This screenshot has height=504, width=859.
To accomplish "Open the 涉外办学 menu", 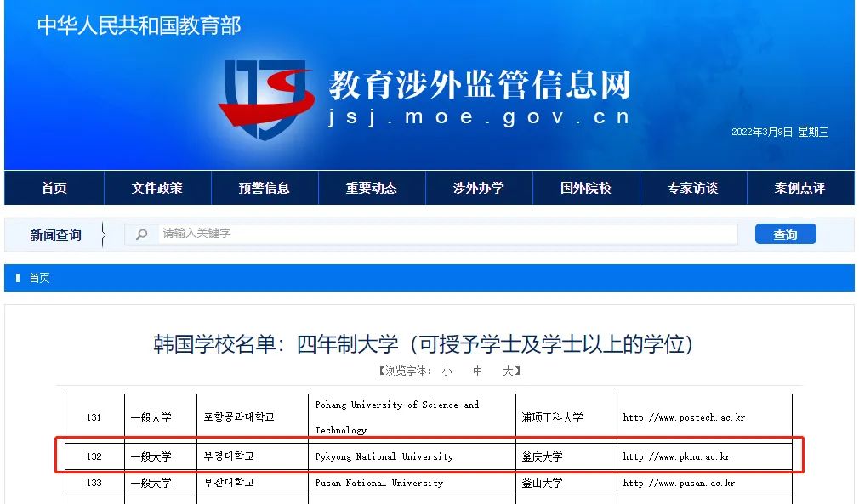I will tap(479, 188).
